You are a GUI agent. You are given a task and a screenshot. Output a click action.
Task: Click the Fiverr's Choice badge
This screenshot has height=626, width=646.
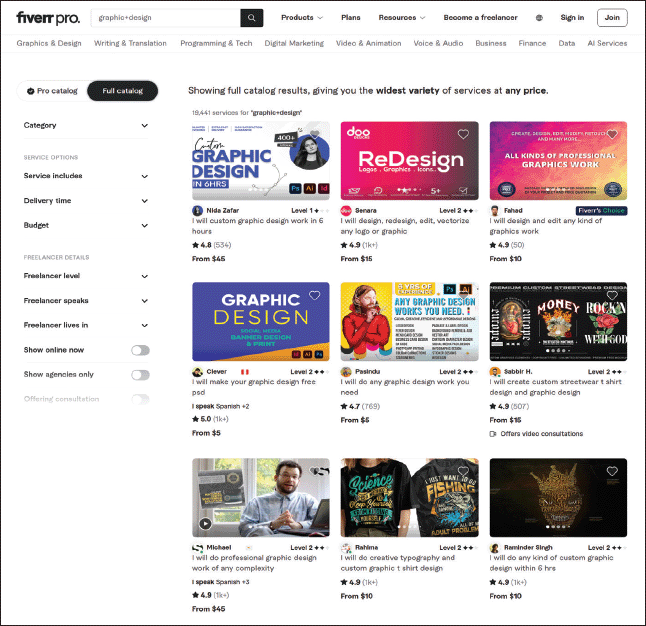(x=601, y=211)
